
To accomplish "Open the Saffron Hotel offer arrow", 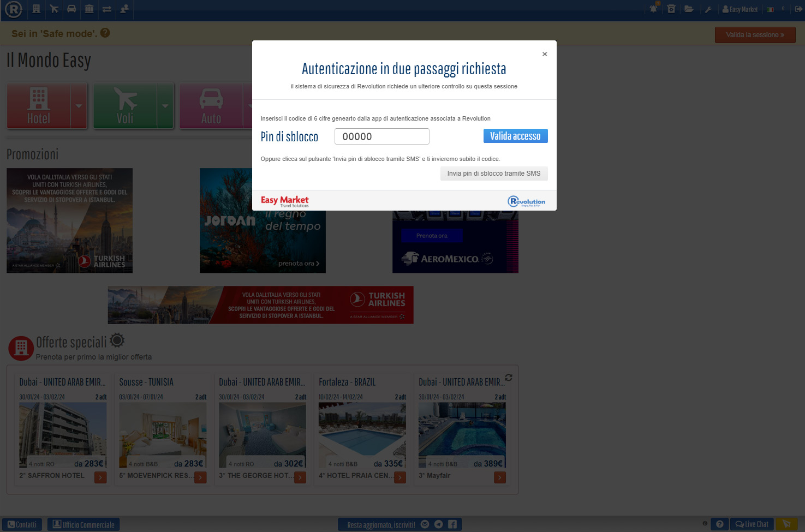I will [100, 477].
